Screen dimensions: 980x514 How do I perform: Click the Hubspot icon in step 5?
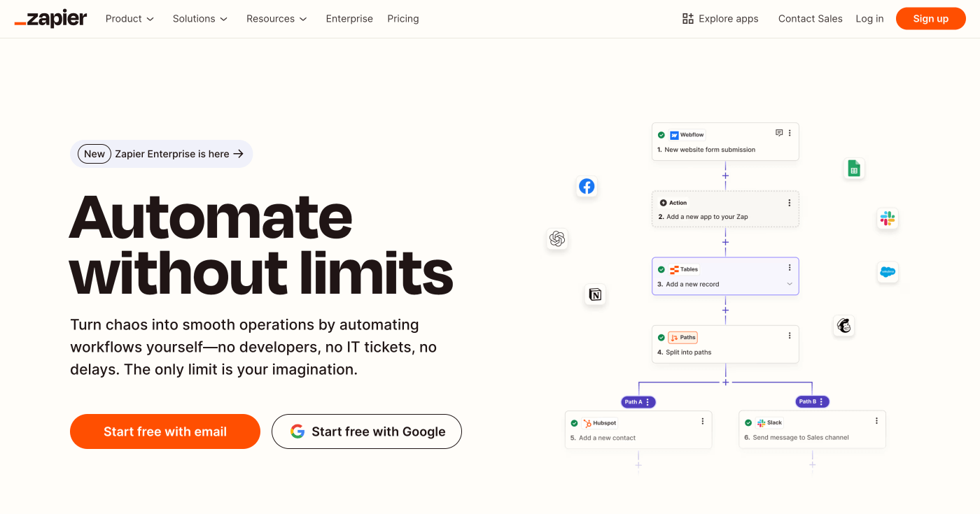pyautogui.click(x=587, y=423)
